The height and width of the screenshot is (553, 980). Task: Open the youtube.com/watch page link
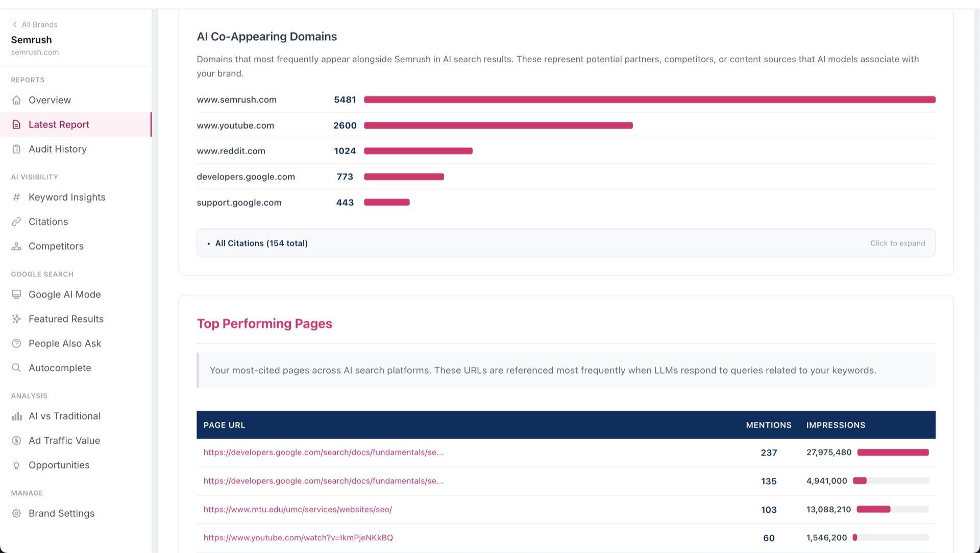298,538
